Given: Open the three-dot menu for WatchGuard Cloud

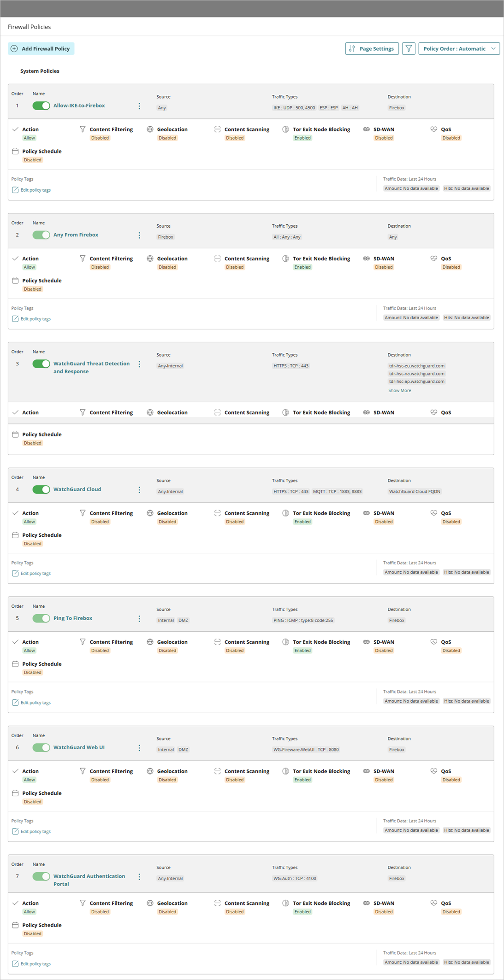Looking at the screenshot, I should (139, 490).
